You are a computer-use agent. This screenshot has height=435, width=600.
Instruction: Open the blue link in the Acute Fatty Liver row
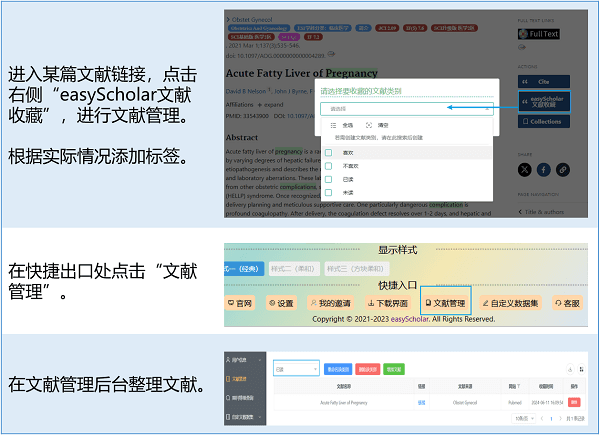[421, 402]
